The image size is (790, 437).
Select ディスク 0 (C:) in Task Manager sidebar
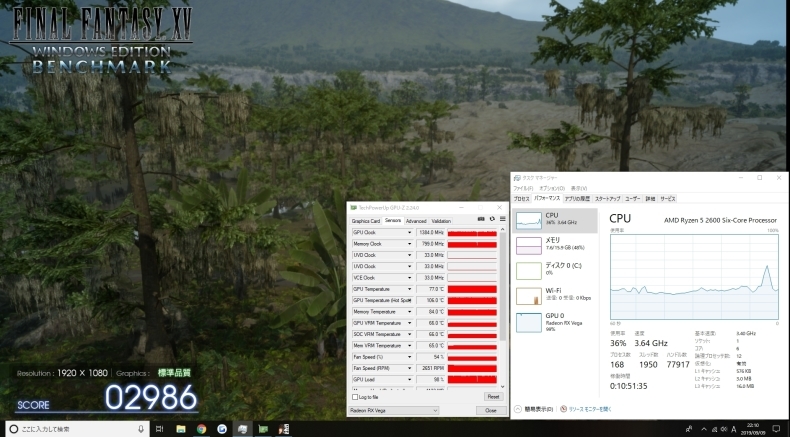(555, 270)
